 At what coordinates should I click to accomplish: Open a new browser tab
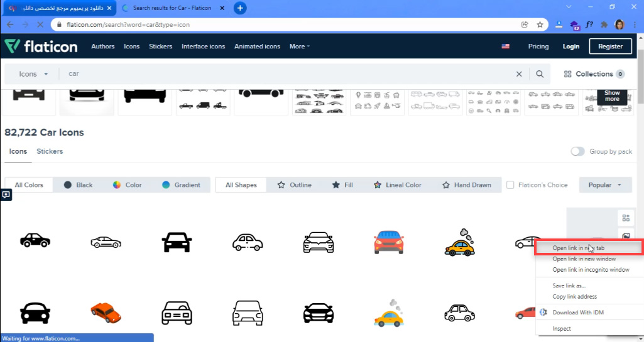coord(240,8)
